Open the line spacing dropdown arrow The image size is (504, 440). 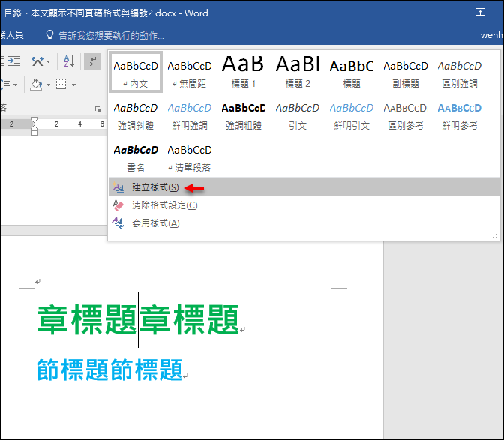point(16,85)
